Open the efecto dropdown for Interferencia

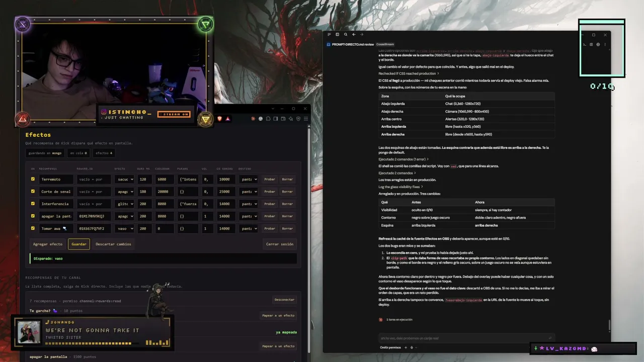tap(124, 204)
